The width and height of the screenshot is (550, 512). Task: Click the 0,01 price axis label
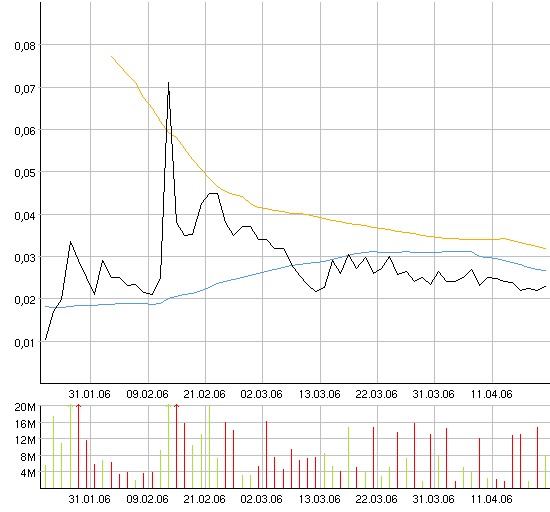25,343
